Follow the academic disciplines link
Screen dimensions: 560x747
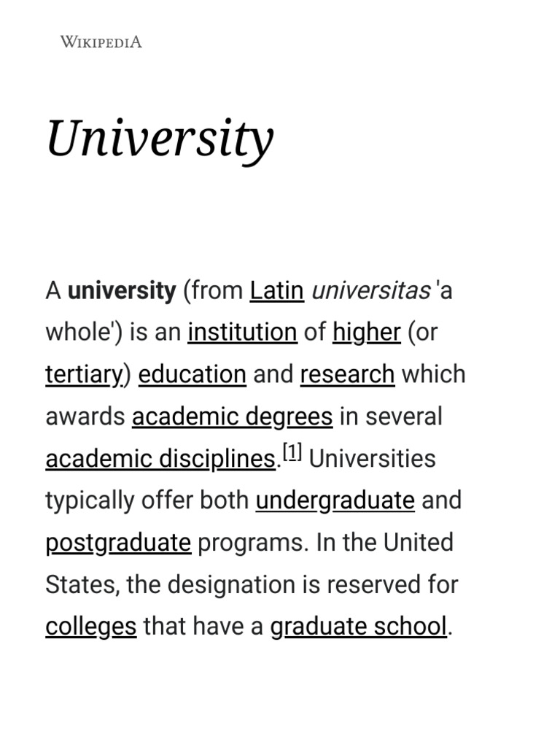pos(160,459)
